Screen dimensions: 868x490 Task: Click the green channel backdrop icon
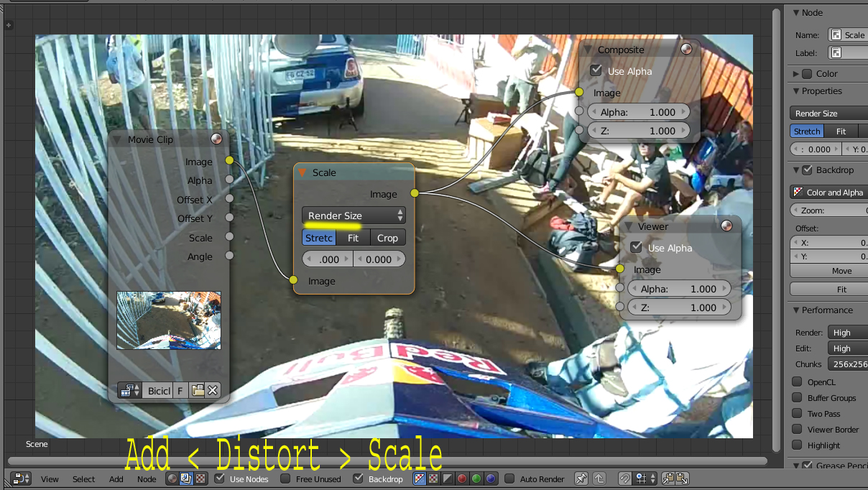pos(476,479)
